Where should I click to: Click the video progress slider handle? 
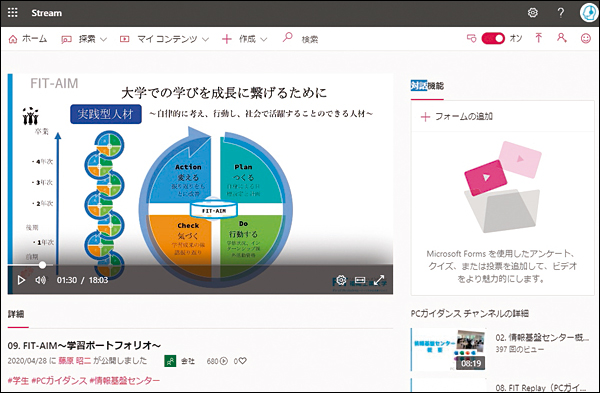(x=42, y=265)
